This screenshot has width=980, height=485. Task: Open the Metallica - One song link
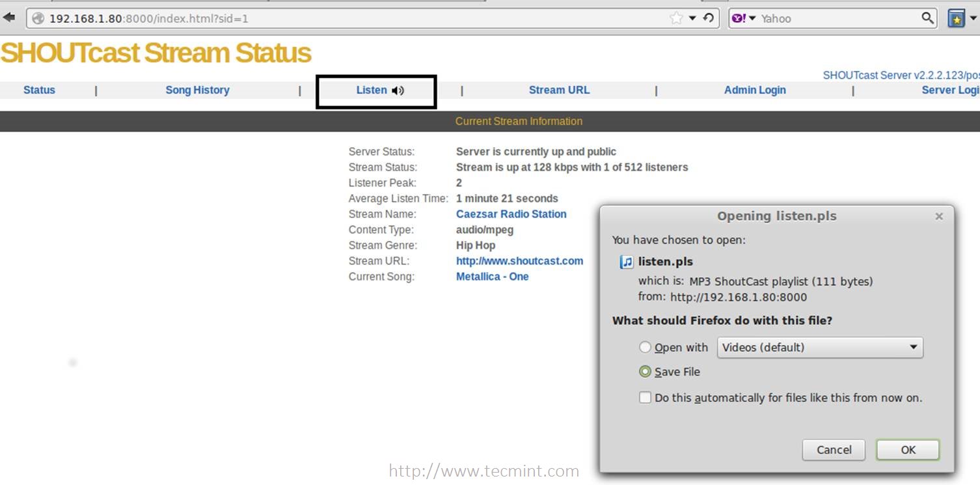click(x=492, y=277)
